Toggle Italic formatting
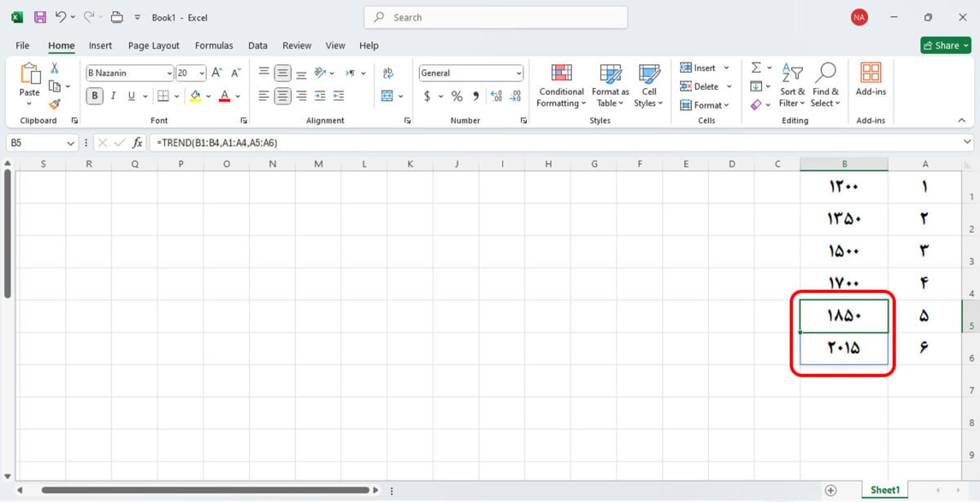 click(x=113, y=96)
